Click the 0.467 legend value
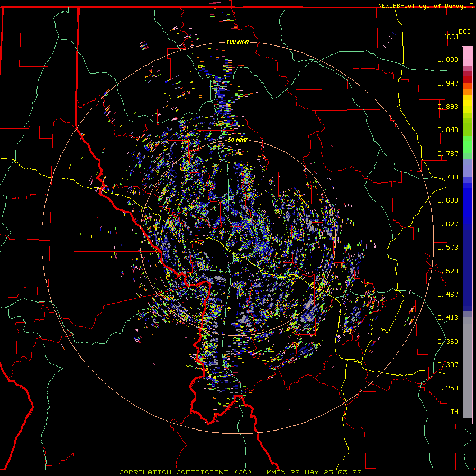The image size is (476, 476). [x=448, y=295]
